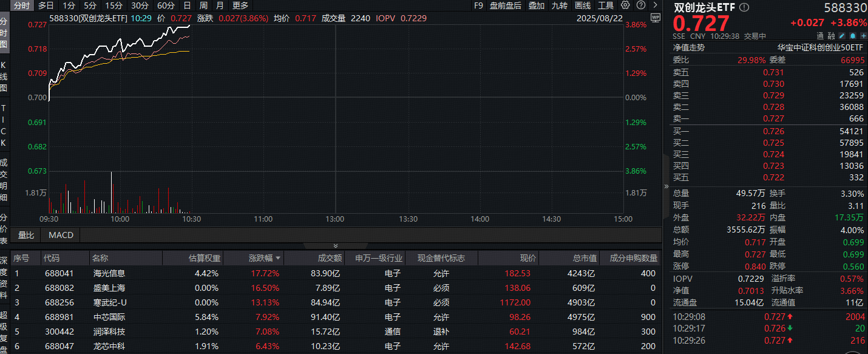Select 龙芯中科 row
868x354 pixels.
[x=335, y=346]
